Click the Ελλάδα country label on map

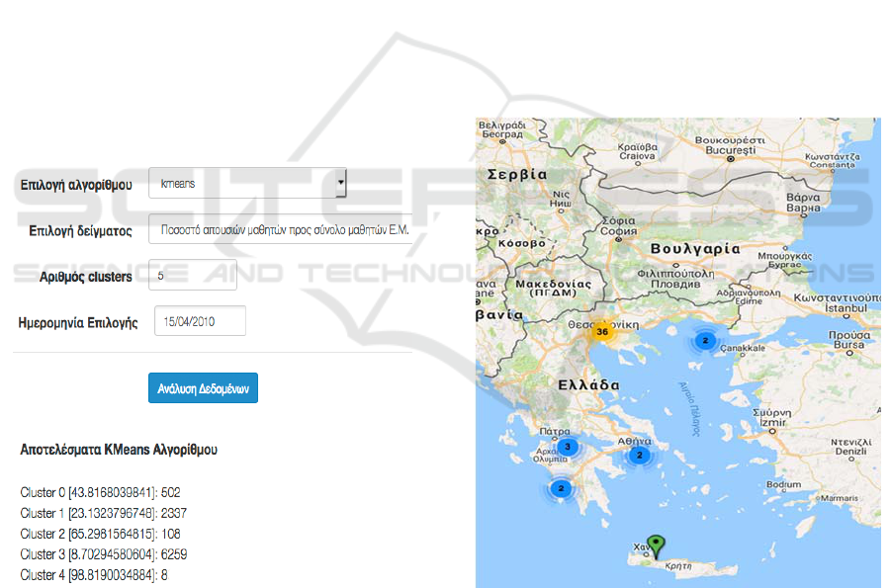pyautogui.click(x=587, y=384)
